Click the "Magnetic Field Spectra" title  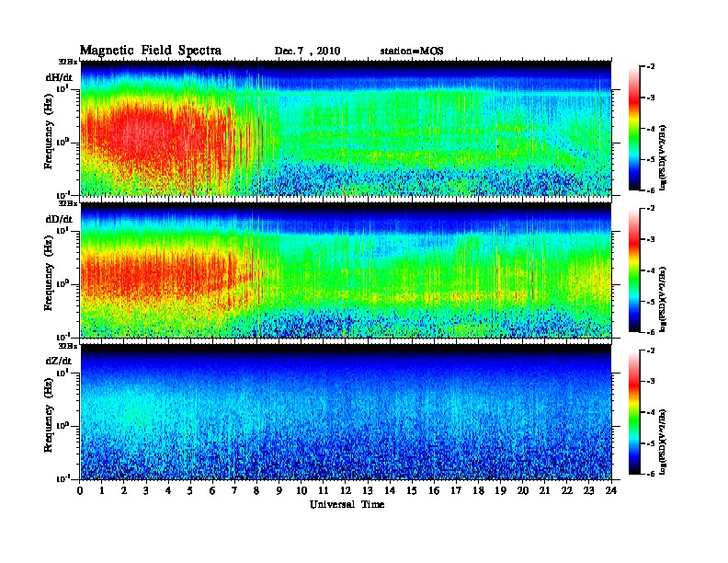click(151, 51)
